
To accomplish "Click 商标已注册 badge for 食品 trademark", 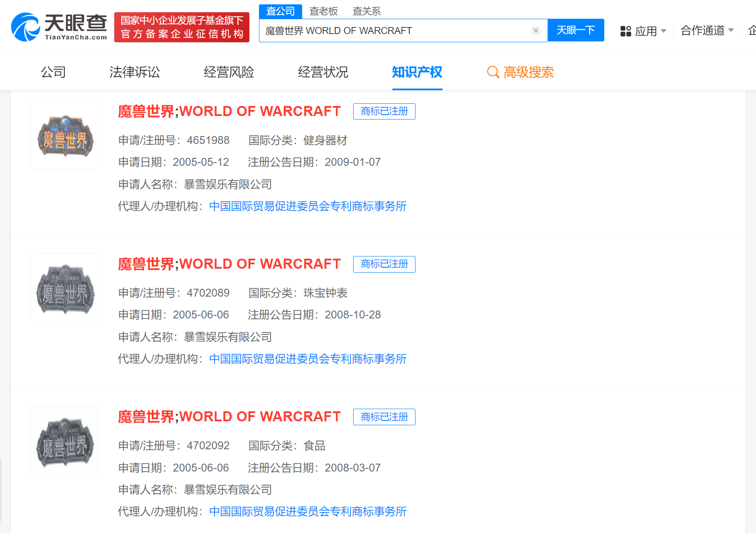I will coord(384,417).
